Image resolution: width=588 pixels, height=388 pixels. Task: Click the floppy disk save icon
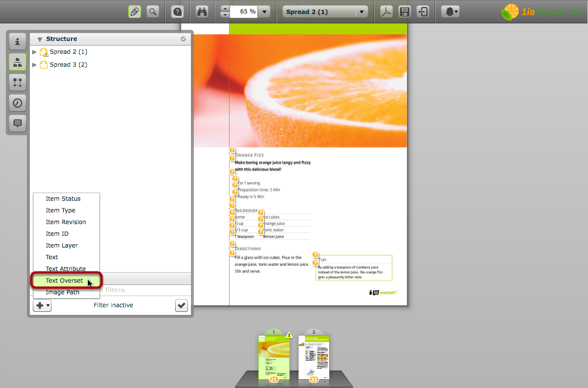(405, 11)
